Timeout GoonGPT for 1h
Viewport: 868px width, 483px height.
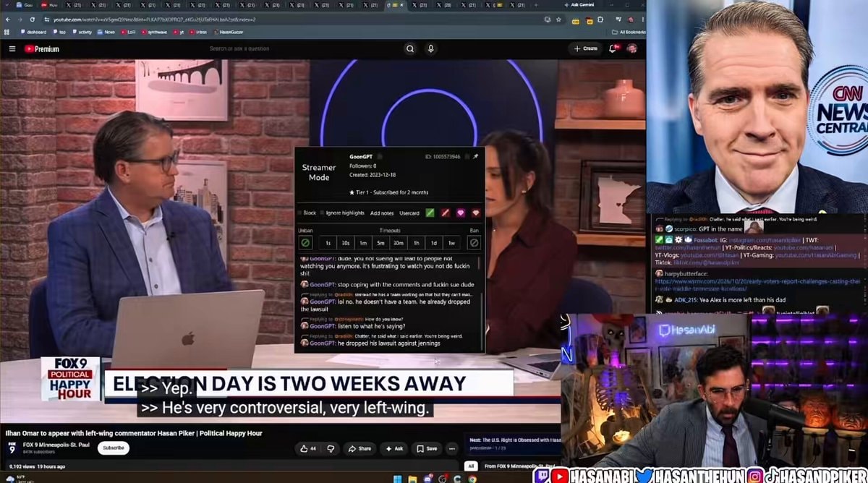416,243
